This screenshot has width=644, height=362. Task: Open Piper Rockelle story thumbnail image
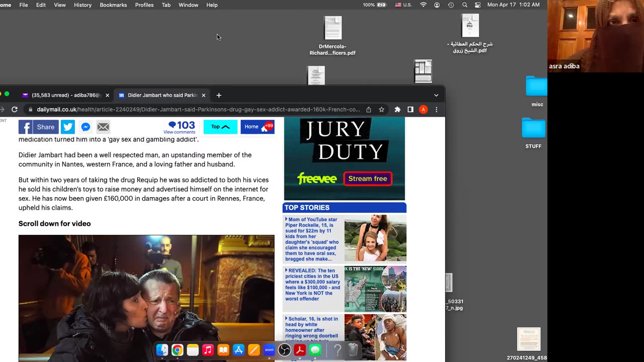point(375,238)
